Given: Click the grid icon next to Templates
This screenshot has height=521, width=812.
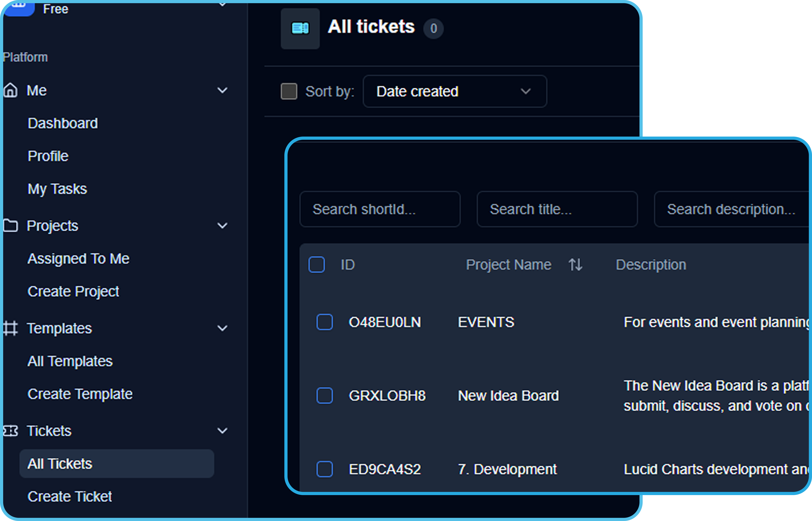Looking at the screenshot, I should [x=10, y=328].
